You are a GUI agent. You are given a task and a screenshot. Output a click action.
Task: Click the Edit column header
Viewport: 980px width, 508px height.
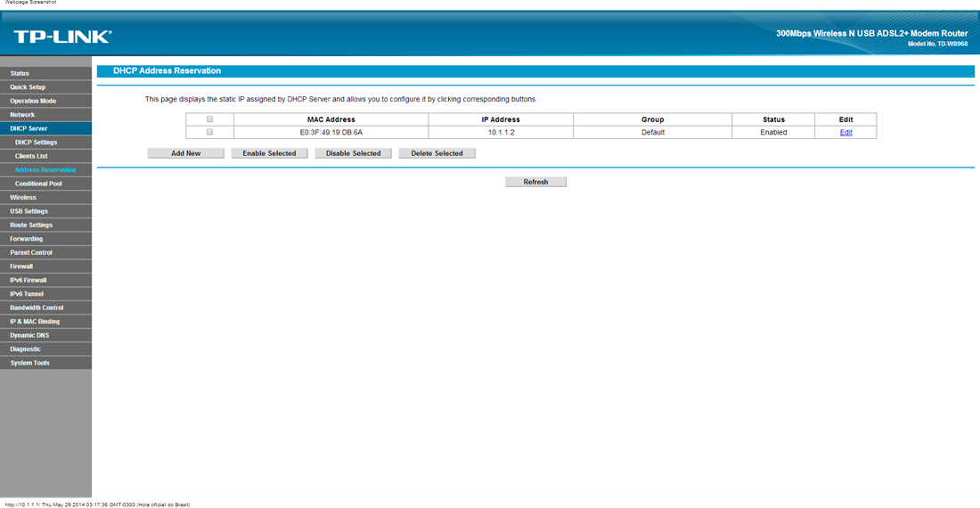coord(845,119)
